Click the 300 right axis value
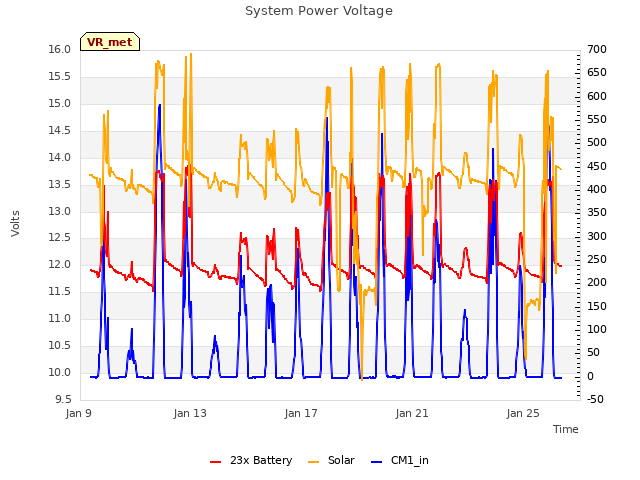 [x=597, y=236]
